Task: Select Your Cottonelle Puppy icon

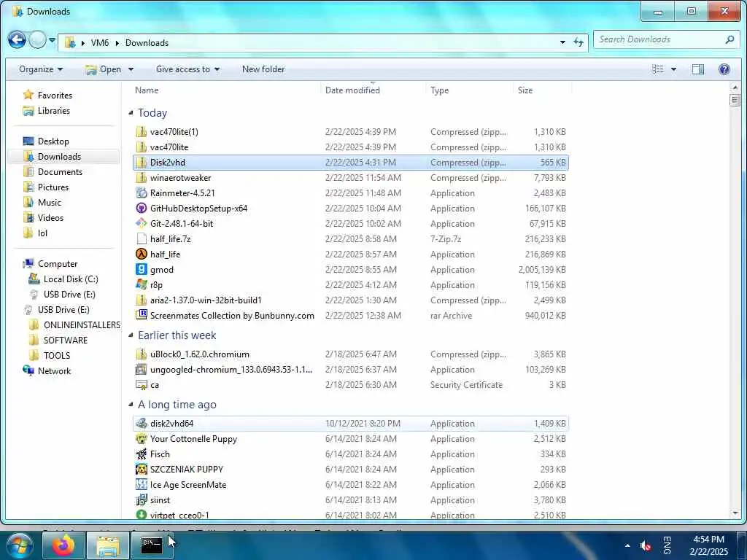Action: click(141, 438)
